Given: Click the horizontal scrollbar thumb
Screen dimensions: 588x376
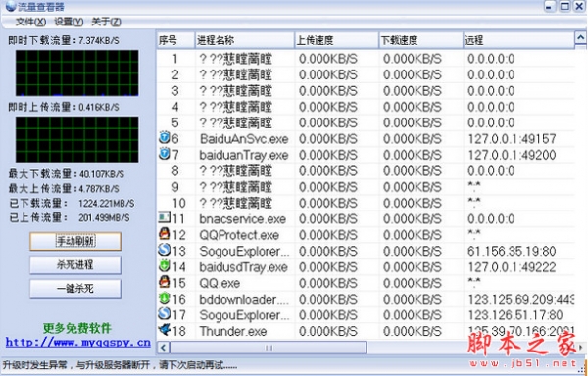Looking at the screenshot, I should (x=268, y=348).
